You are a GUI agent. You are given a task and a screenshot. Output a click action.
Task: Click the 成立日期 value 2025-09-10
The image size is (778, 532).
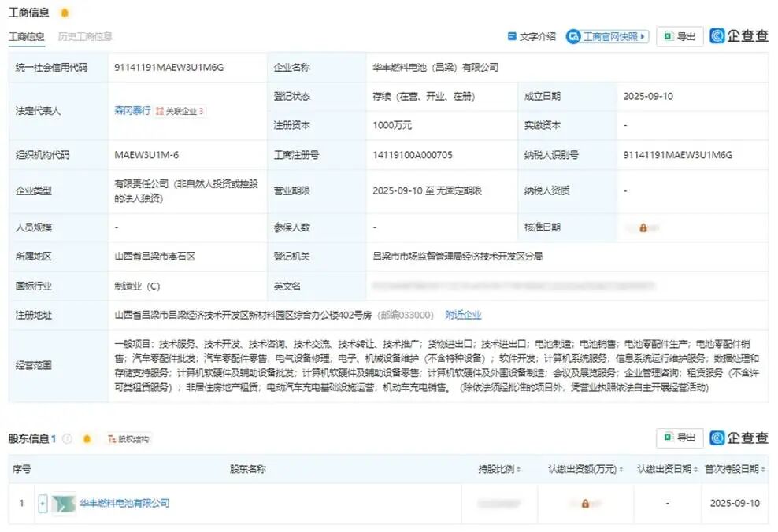pyautogui.click(x=648, y=96)
